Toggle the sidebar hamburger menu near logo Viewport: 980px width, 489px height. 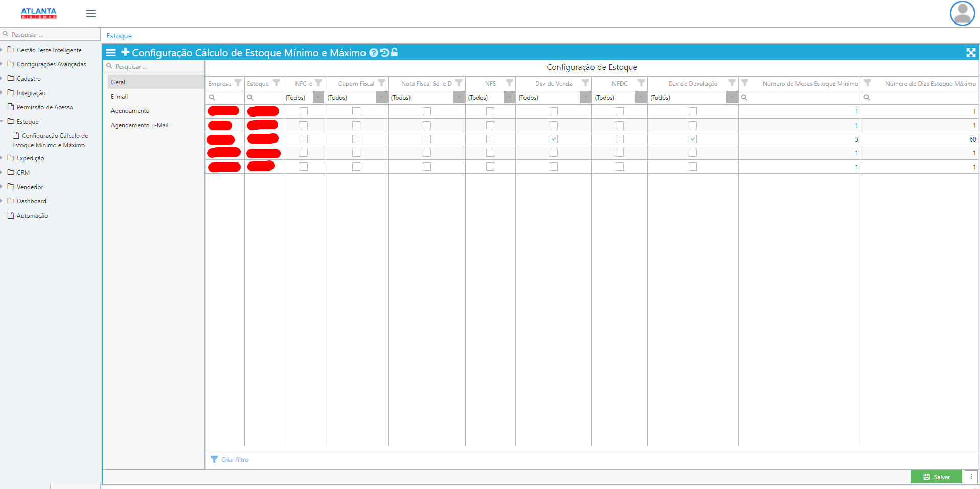(x=91, y=14)
